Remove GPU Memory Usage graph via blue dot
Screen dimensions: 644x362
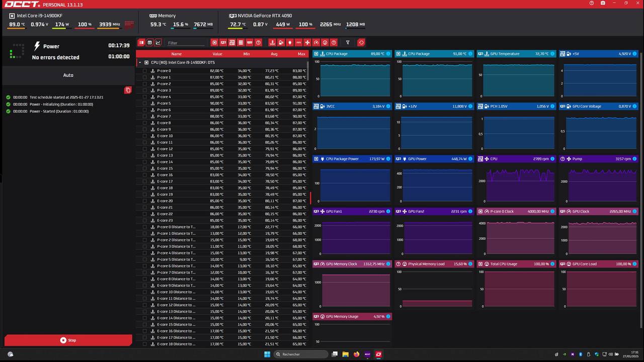click(389, 317)
